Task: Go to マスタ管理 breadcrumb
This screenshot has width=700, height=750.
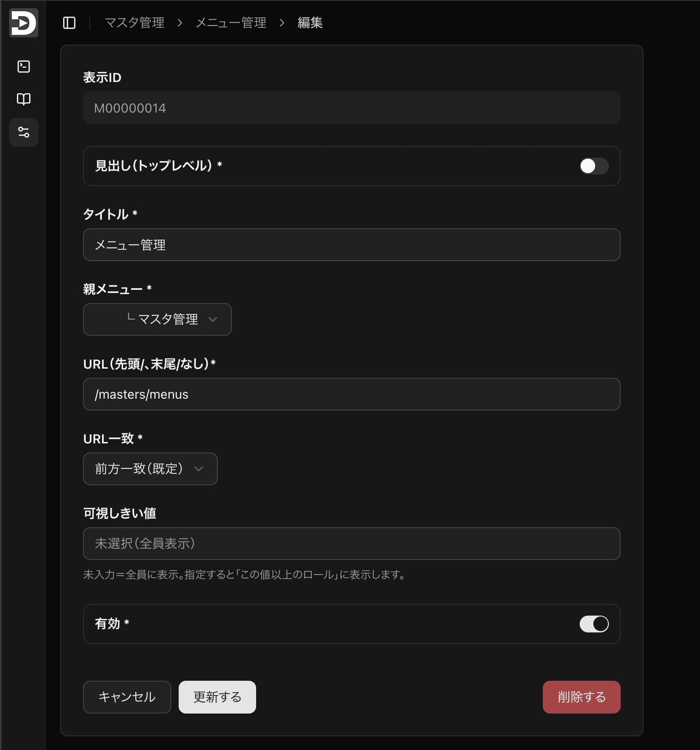Action: [134, 23]
